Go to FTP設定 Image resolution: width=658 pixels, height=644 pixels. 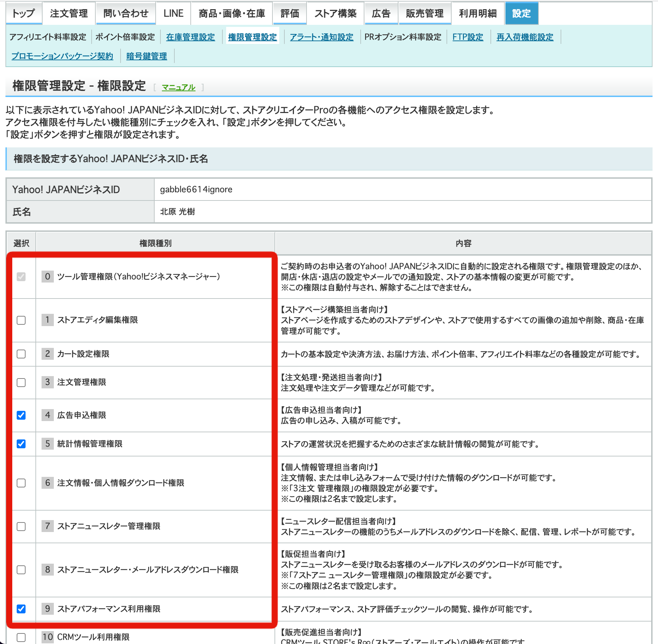tap(468, 37)
